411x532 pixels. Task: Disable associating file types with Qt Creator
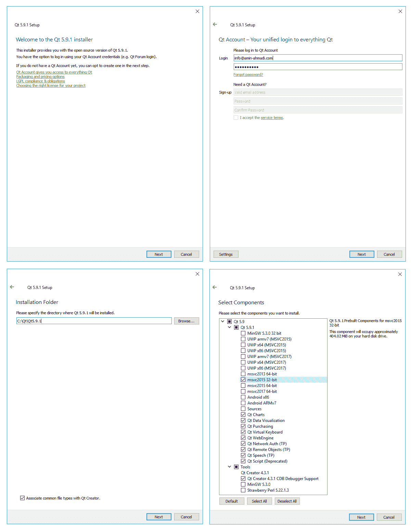[23, 498]
